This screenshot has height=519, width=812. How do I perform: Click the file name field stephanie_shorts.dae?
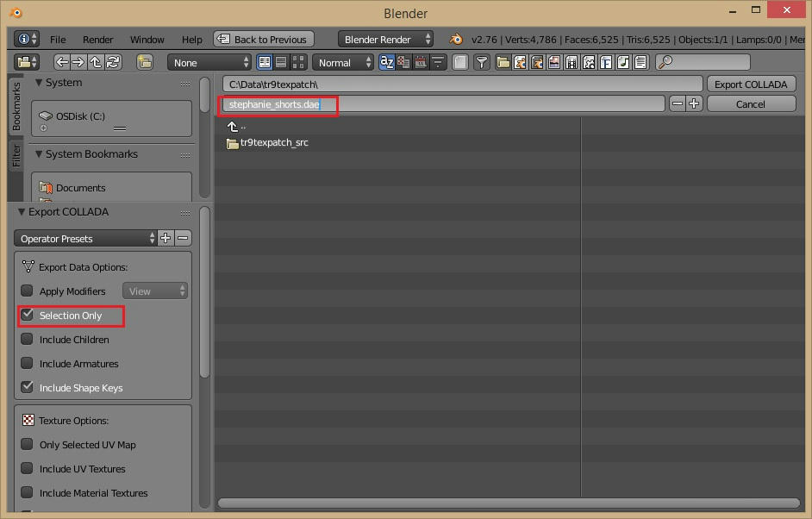pos(443,104)
